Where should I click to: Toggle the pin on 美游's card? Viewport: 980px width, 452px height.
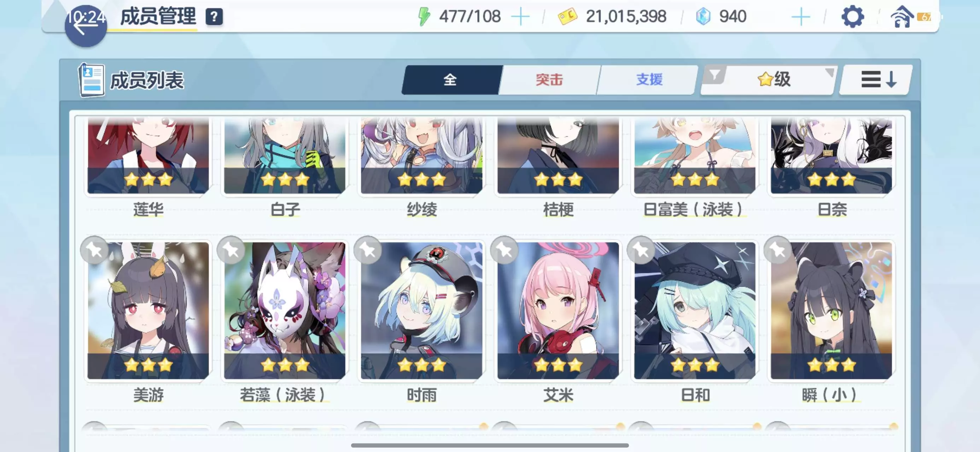[x=94, y=250]
